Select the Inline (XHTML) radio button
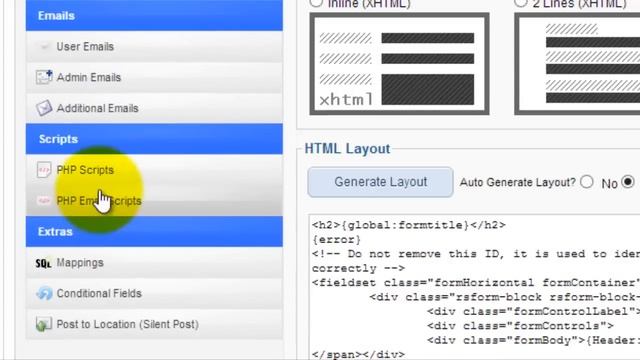The height and width of the screenshot is (360, 640). 316,3
